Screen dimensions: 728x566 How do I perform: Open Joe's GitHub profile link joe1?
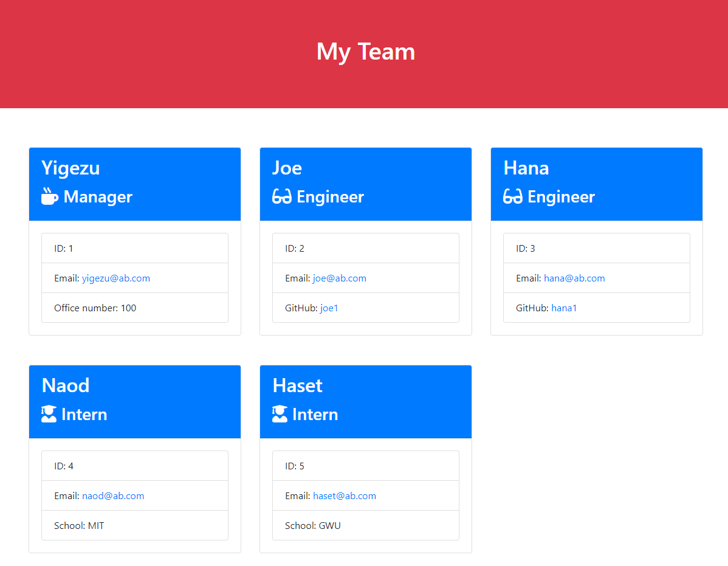329,308
